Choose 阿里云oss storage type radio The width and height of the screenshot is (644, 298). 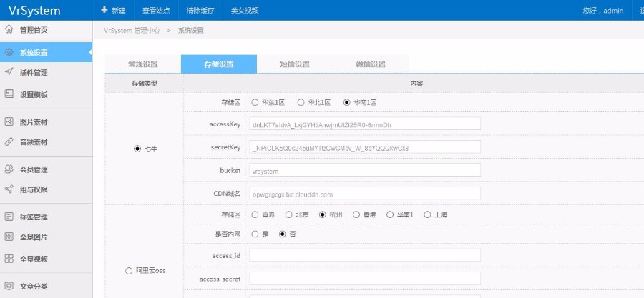click(x=129, y=271)
